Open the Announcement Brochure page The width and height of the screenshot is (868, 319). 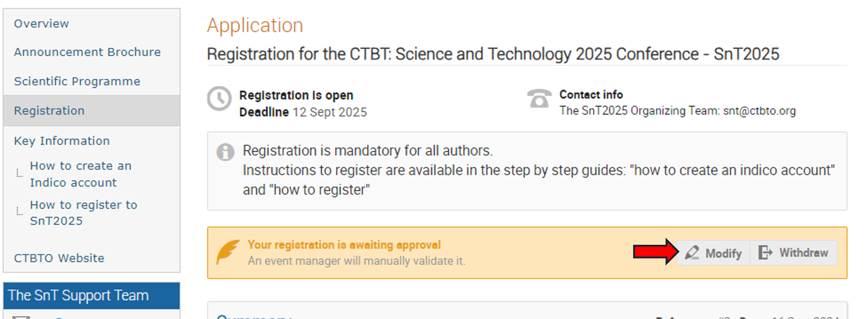point(87,52)
